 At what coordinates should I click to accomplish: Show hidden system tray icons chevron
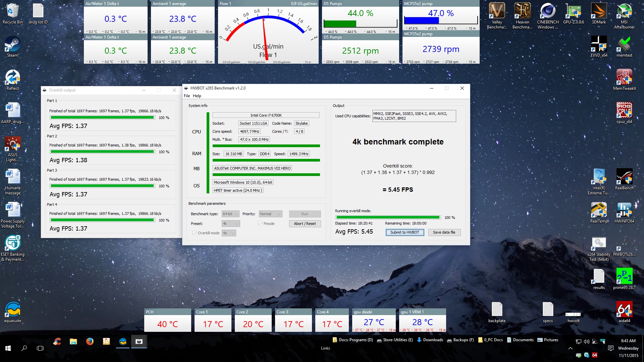tap(570, 348)
